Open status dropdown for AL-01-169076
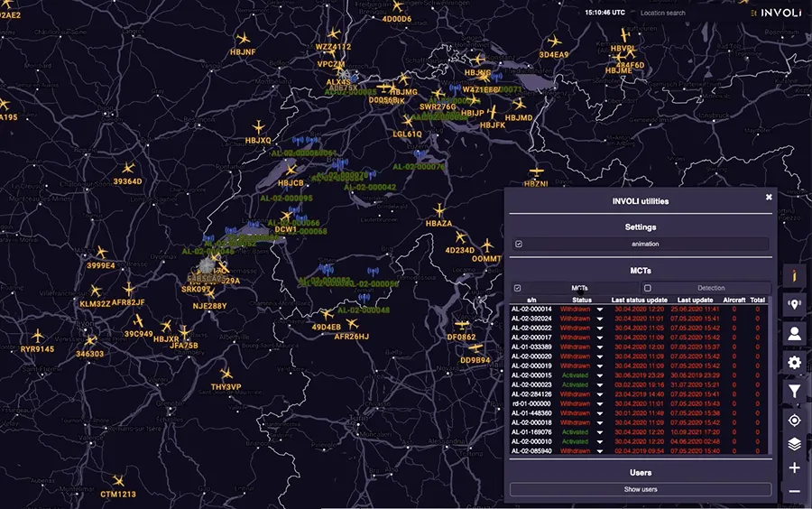This screenshot has width=812, height=509. click(x=600, y=432)
